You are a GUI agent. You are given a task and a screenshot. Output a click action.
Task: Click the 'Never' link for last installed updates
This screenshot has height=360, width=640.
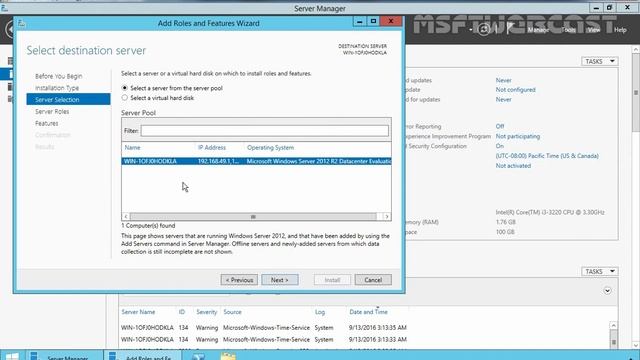tap(503, 80)
